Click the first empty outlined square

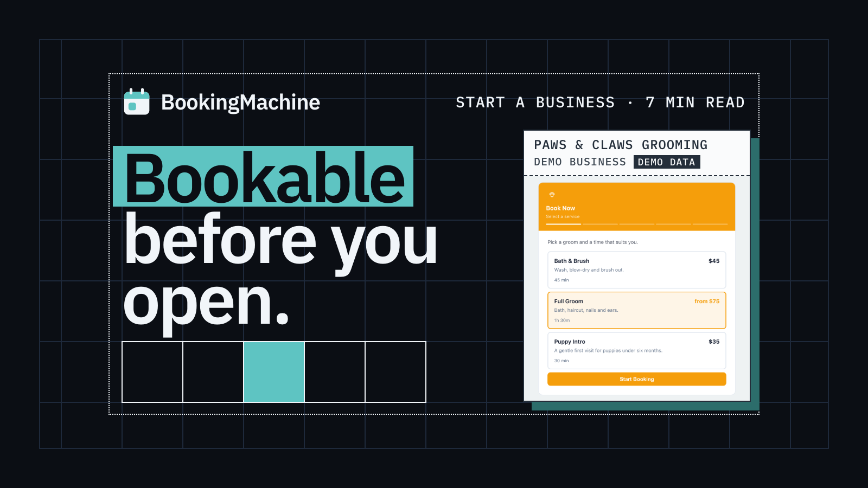point(152,372)
